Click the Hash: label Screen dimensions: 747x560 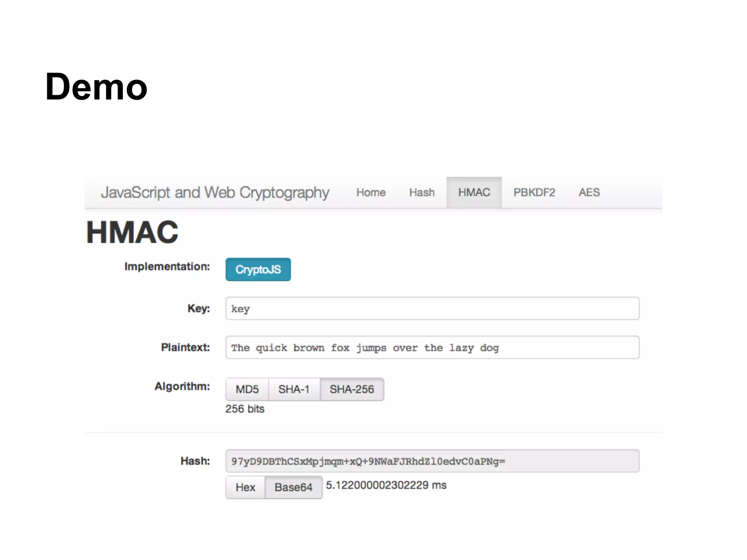(196, 461)
